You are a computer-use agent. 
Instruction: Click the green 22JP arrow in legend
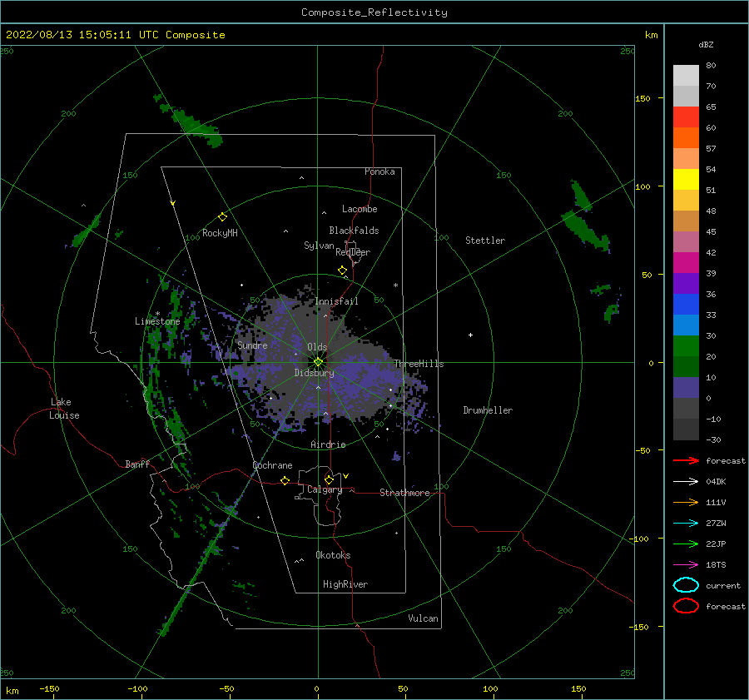[x=686, y=544]
